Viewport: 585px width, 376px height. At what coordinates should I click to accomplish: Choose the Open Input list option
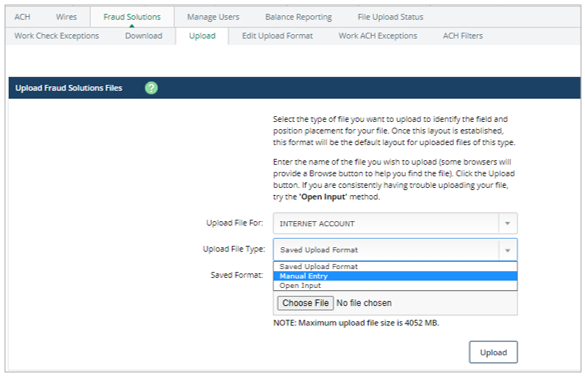(395, 286)
